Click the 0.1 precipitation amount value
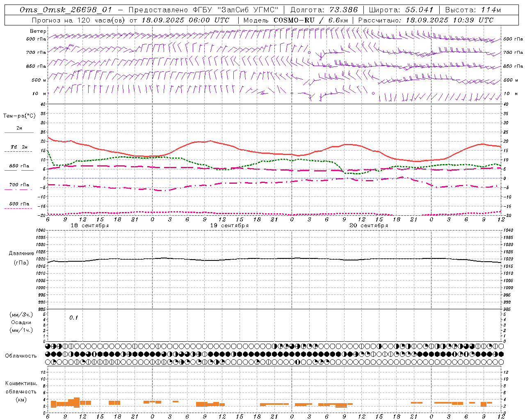 [73, 318]
